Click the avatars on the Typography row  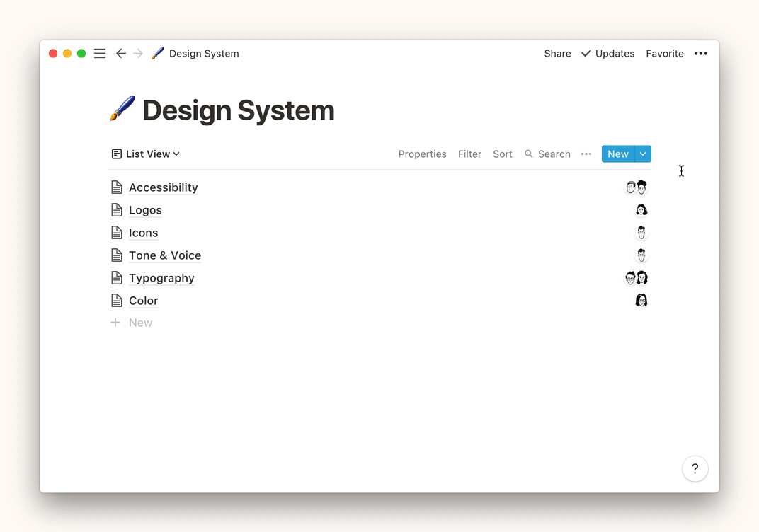[x=637, y=278]
